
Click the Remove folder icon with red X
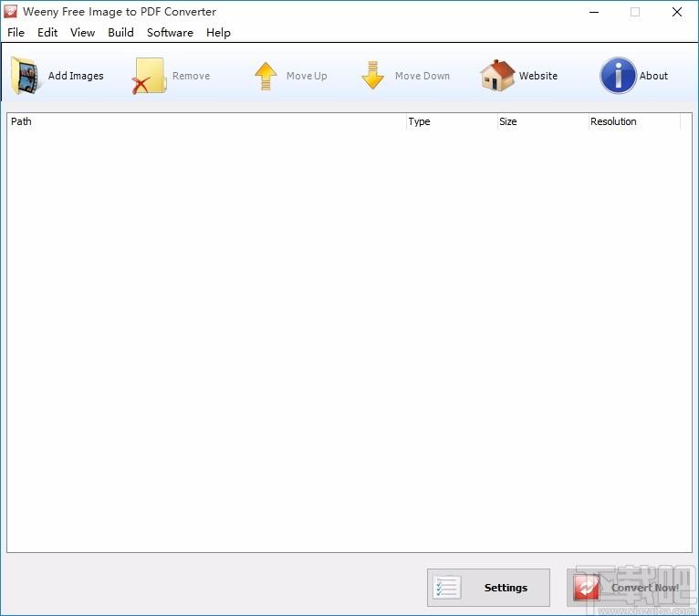point(150,76)
